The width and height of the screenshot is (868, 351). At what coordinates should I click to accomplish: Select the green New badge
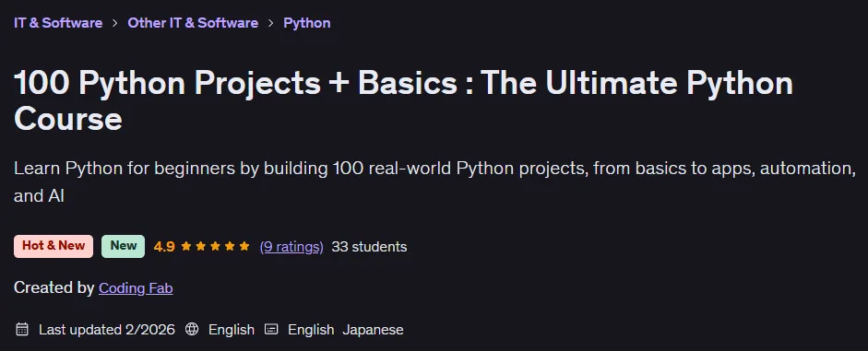point(123,246)
